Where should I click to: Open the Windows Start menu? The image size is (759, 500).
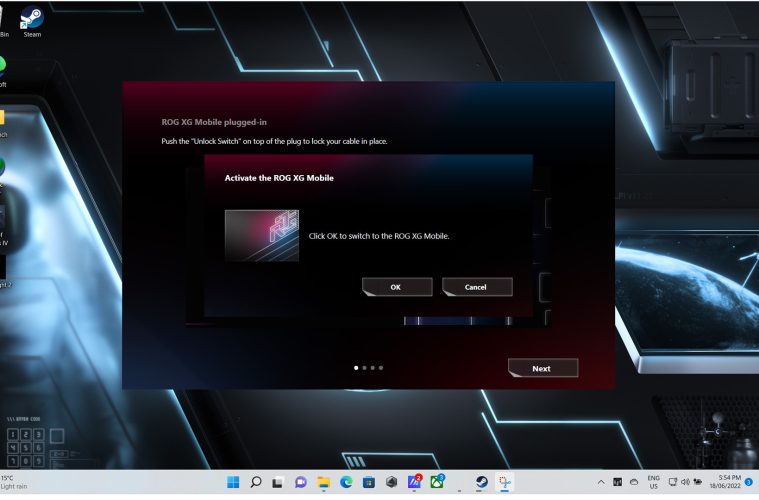[233, 482]
